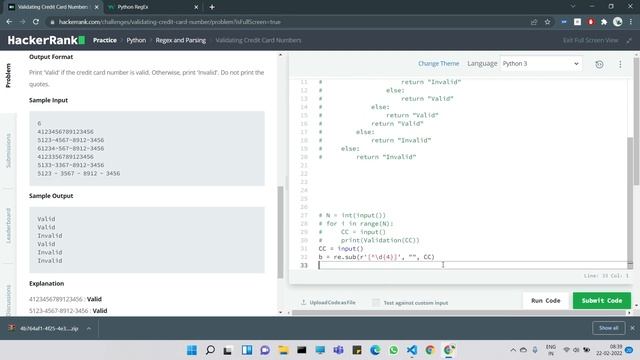Click the problem panel vertical scrollbar
This screenshot has height=360, width=640.
[x=280, y=232]
